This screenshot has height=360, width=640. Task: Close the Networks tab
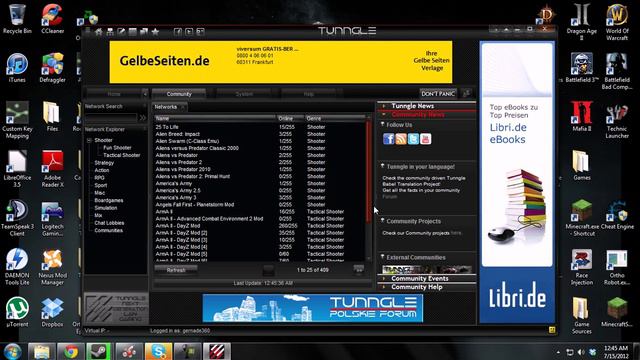click(183, 107)
